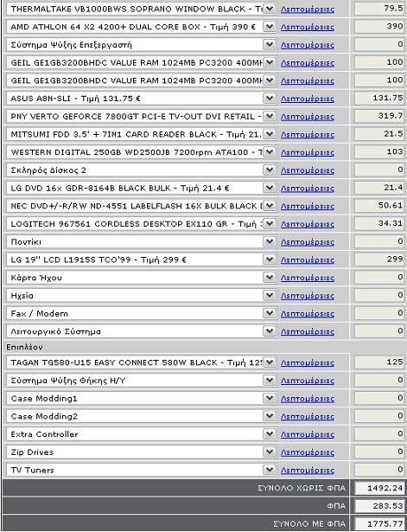Select the ΦΠΑ amount field showing 283.53

click(x=379, y=506)
